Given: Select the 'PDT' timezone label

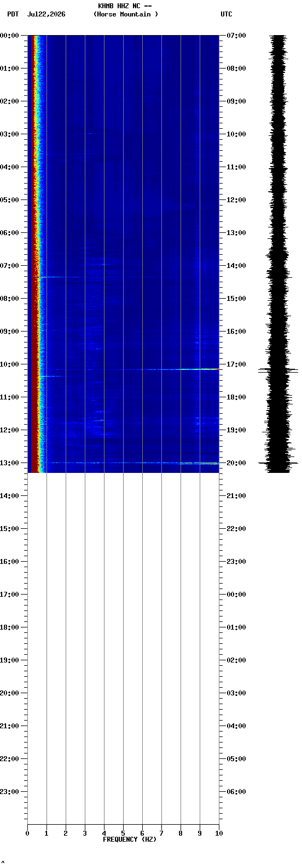Looking at the screenshot, I should tap(13, 14).
